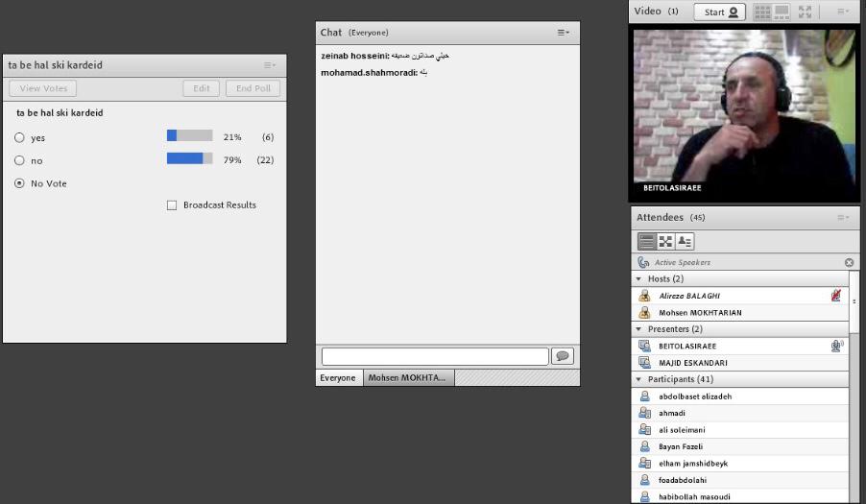Enable the Broadcast Results checkbox

[172, 204]
